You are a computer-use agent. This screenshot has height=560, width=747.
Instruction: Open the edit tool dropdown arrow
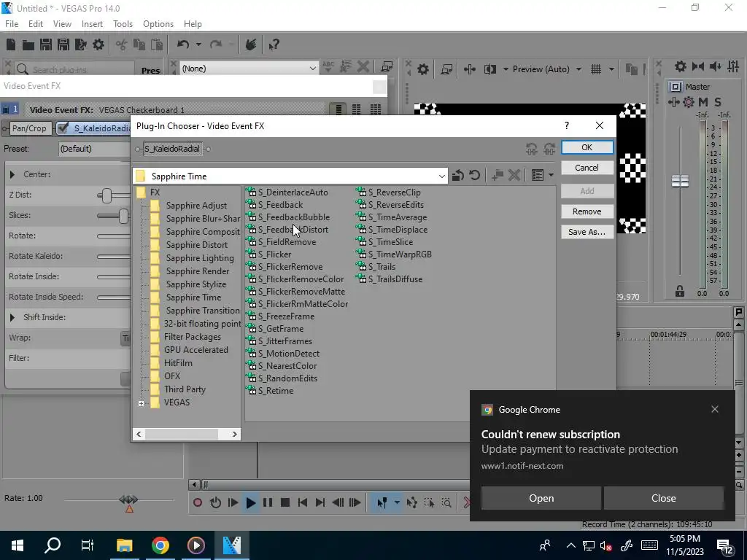pyautogui.click(x=396, y=502)
